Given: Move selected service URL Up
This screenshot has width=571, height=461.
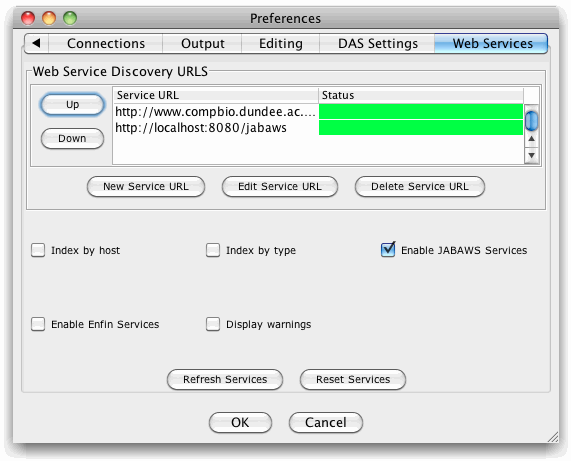Looking at the screenshot, I should 72,105.
